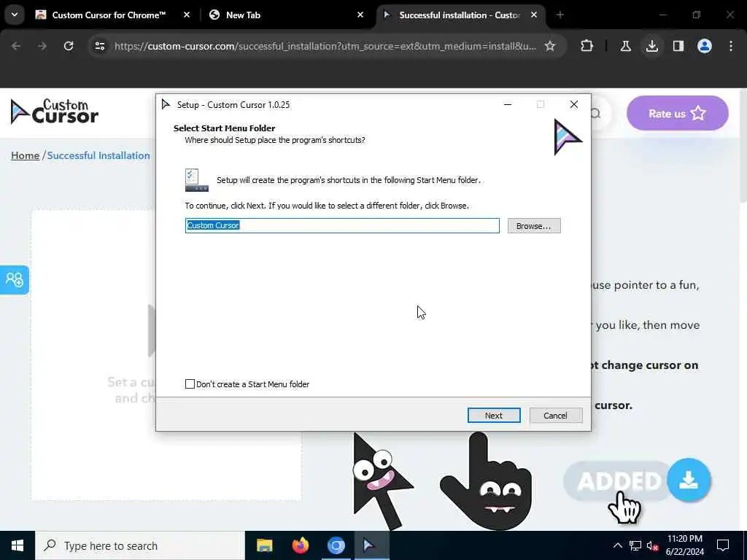Click the ADDED button on the page
The height and width of the screenshot is (560, 747).
[619, 481]
